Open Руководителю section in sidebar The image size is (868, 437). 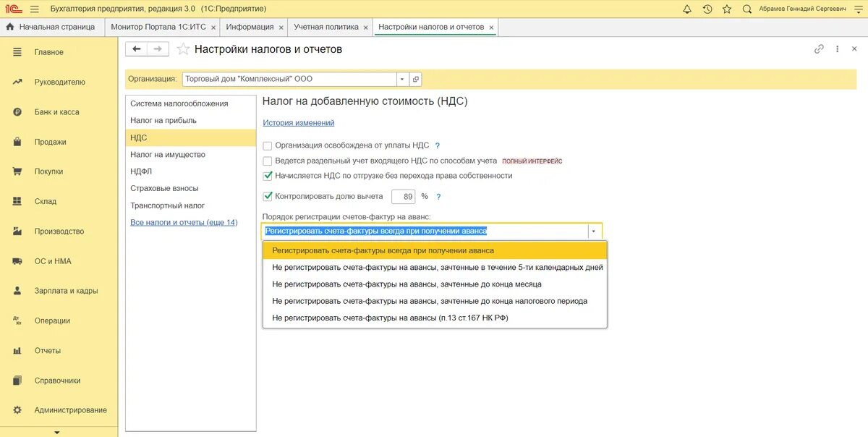click(x=59, y=82)
